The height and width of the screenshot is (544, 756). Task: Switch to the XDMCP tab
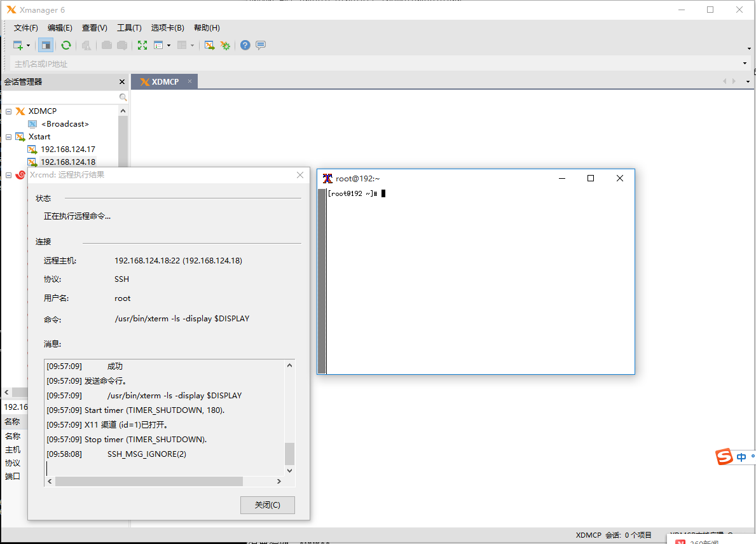pyautogui.click(x=165, y=82)
